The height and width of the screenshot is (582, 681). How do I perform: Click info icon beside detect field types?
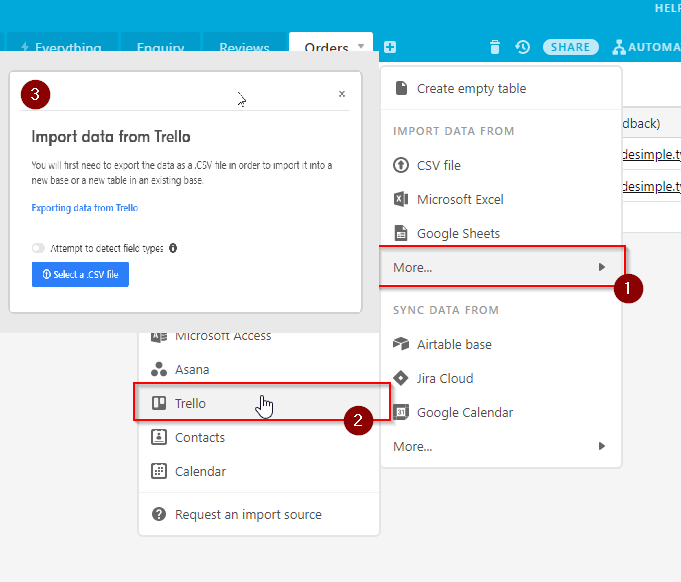click(173, 248)
